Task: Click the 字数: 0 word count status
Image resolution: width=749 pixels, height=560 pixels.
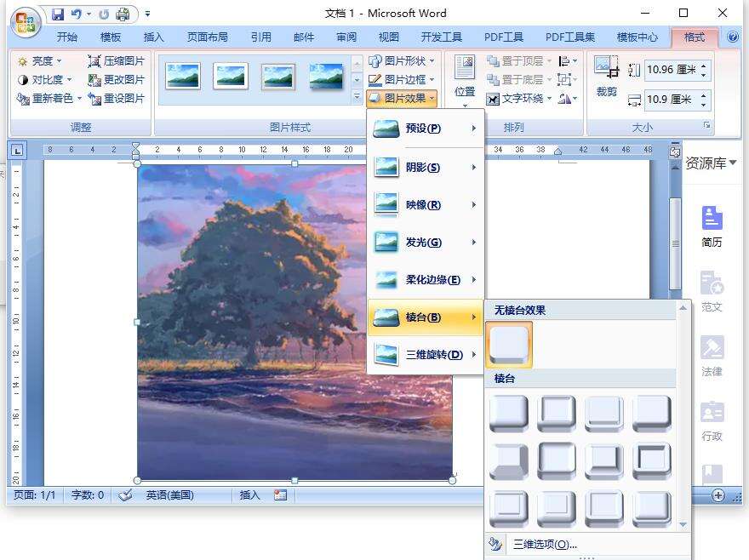Action: (88, 495)
